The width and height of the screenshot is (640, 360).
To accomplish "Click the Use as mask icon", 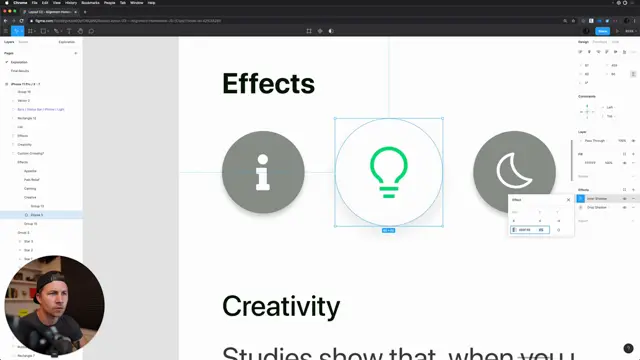I will tap(331, 31).
